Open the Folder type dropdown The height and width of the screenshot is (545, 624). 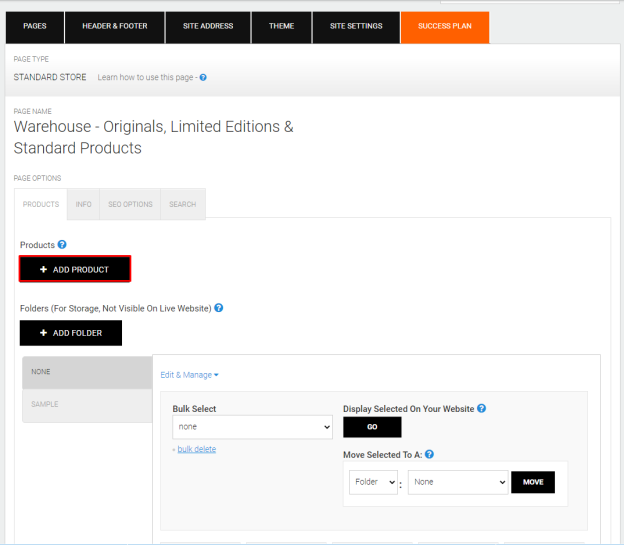pyautogui.click(x=373, y=482)
